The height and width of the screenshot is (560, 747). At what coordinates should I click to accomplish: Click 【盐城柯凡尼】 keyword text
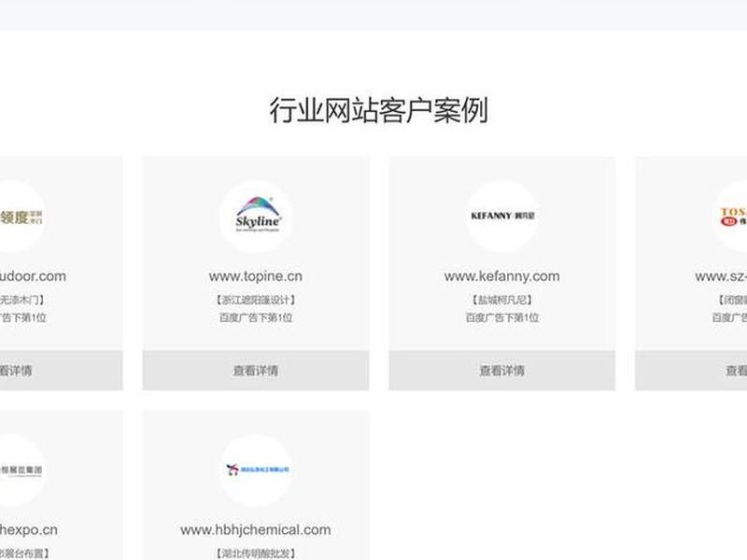[502, 300]
